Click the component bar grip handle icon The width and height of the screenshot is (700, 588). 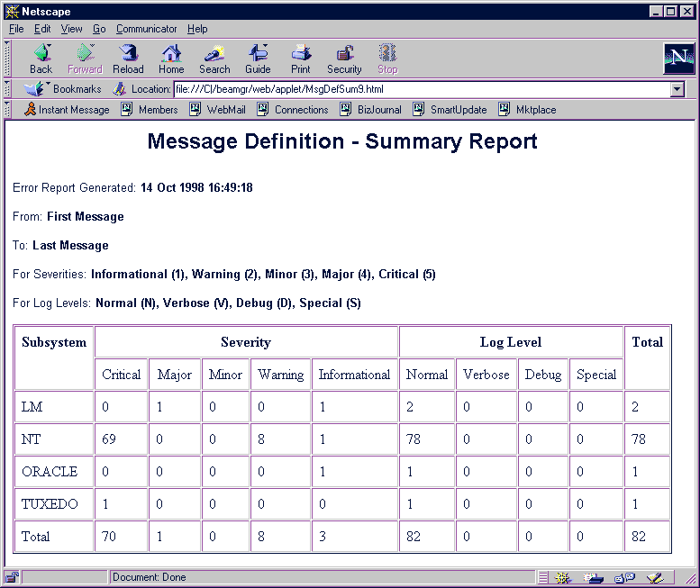click(543, 578)
